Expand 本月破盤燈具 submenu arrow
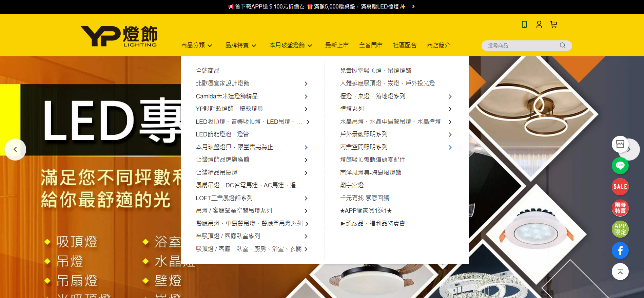This screenshot has height=298, width=644. tap(306, 147)
